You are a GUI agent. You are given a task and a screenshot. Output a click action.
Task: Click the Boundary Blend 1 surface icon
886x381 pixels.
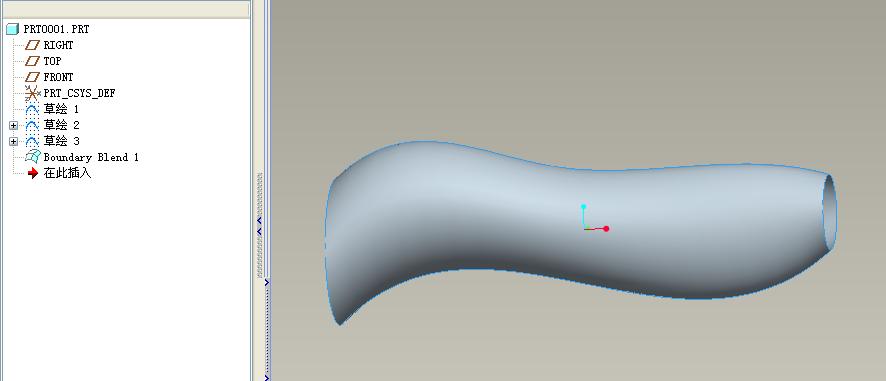coord(33,157)
